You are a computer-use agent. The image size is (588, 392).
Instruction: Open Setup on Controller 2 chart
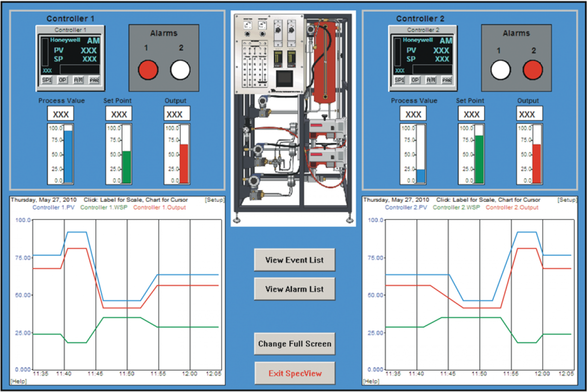tap(567, 200)
